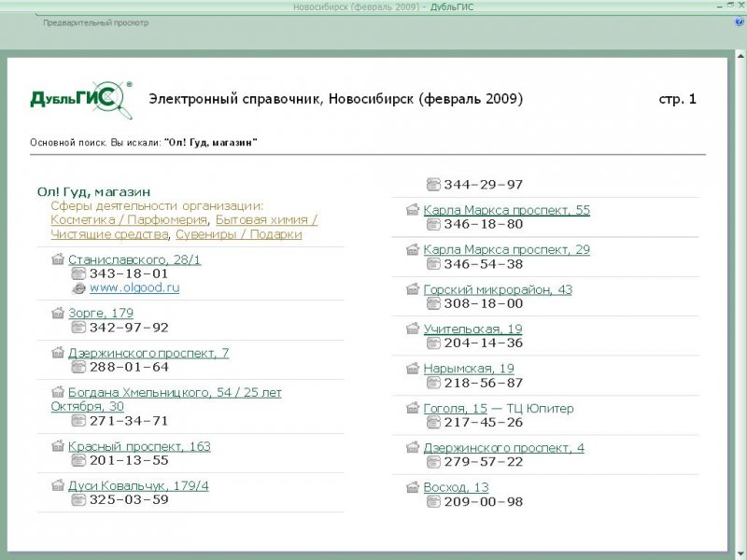Screen dimensions: 747x560
Task: Select the building icon next to Нарымская, 19
Action: [413, 368]
